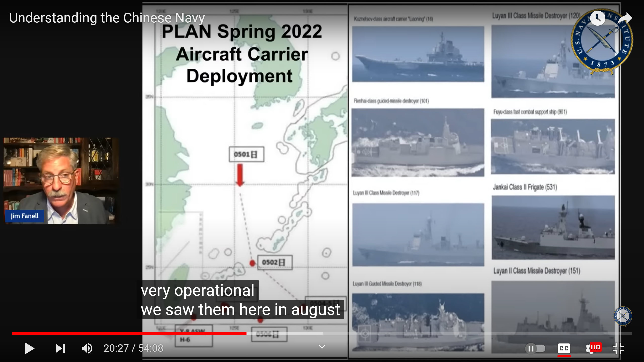This screenshot has width=644, height=362.
Task: Open the Watch later clock icon
Action: [597, 18]
